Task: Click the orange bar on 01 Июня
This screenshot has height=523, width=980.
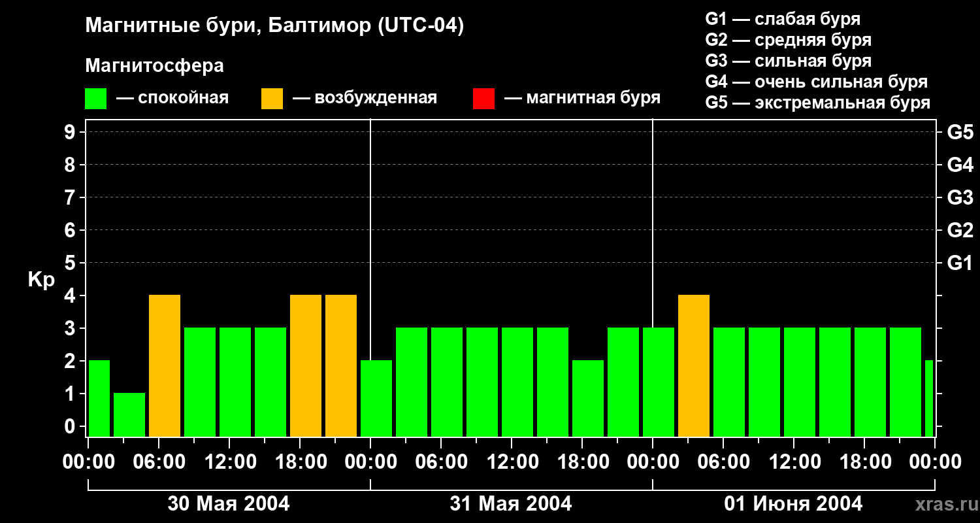Action: [694, 366]
